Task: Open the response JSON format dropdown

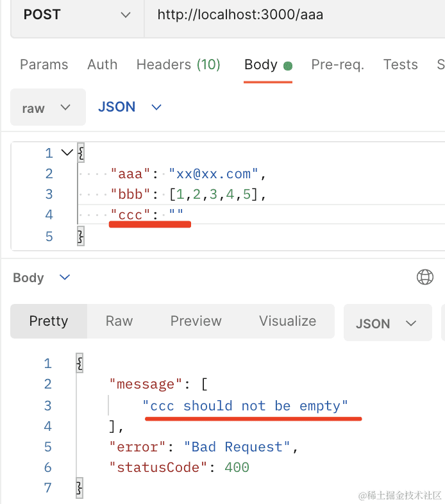Action: click(385, 324)
